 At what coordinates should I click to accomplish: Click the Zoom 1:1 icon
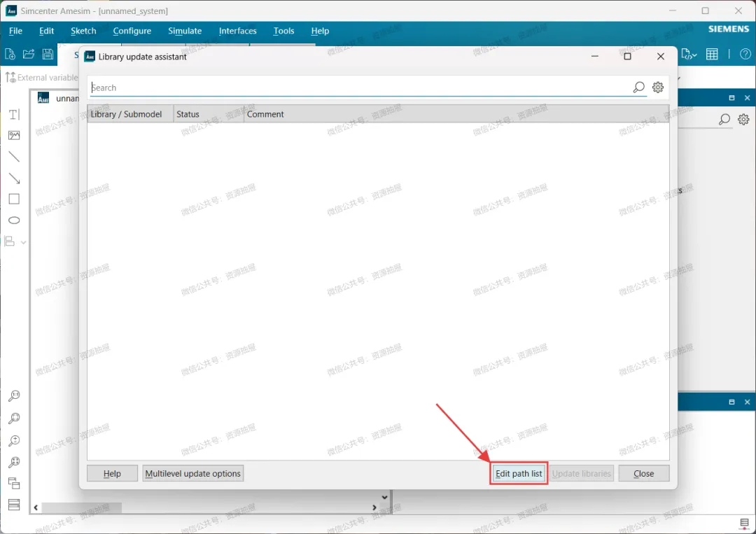click(x=15, y=396)
